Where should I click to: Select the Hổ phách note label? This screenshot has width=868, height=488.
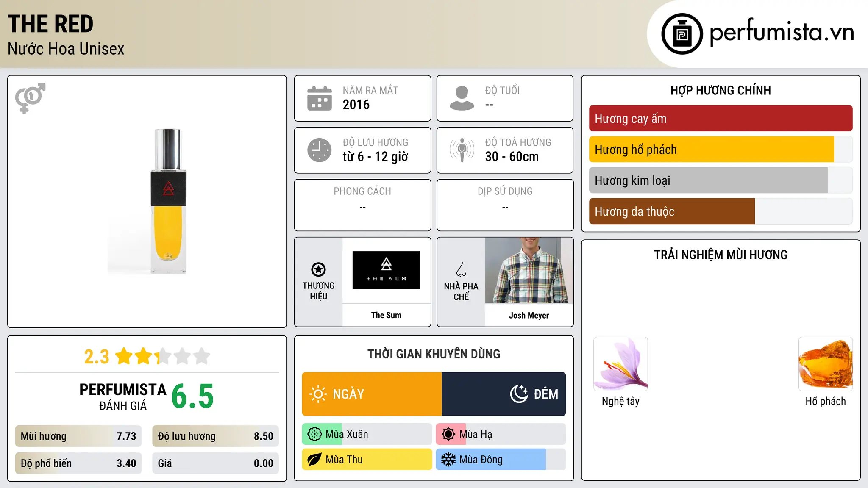click(x=826, y=402)
